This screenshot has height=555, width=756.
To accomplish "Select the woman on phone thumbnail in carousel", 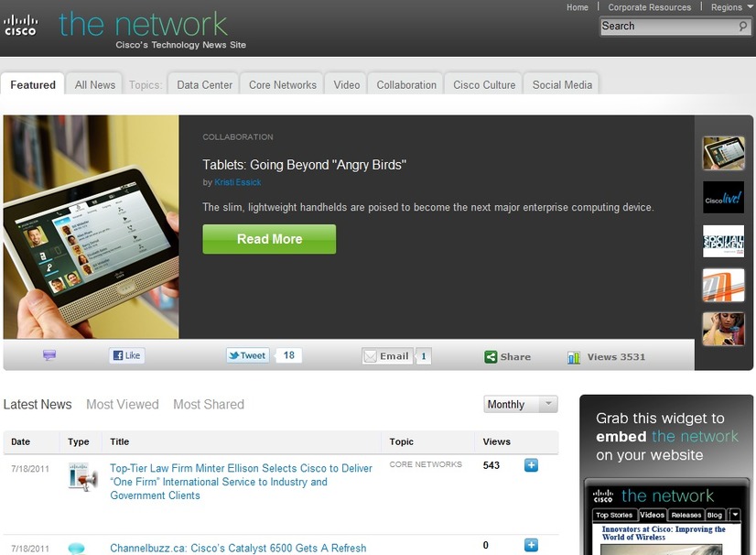I will click(723, 329).
